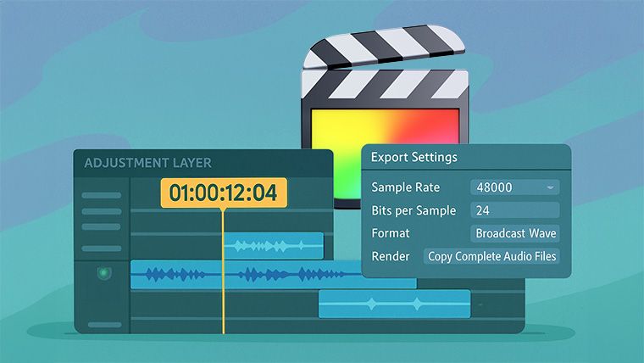Viewport: 644px width, 363px height.
Task: Click the Export Settings panel title
Action: [414, 157]
